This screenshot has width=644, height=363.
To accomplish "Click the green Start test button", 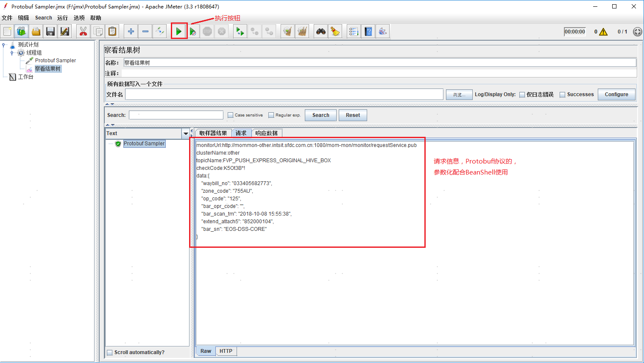I will coord(178,31).
